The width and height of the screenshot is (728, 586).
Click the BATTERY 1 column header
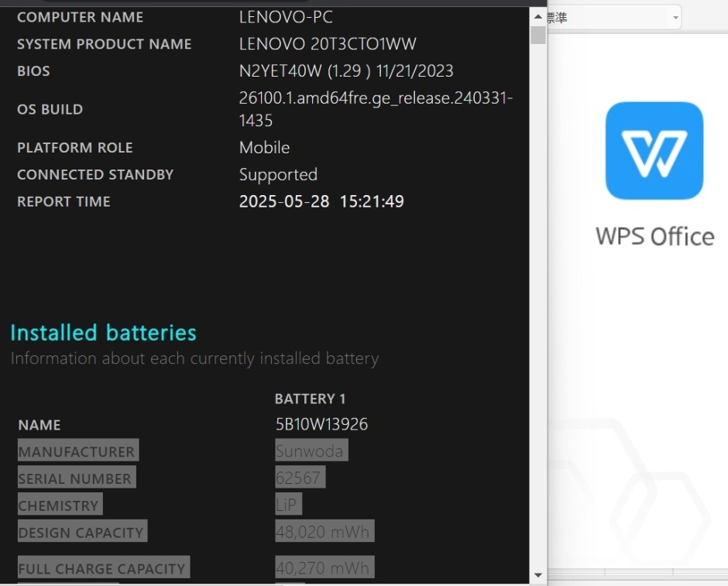310,399
